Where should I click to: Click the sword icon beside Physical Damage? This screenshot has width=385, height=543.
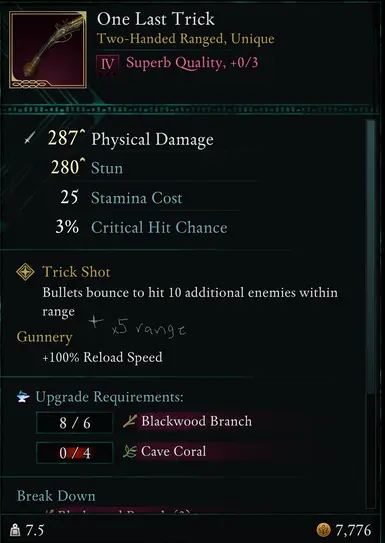point(30,139)
